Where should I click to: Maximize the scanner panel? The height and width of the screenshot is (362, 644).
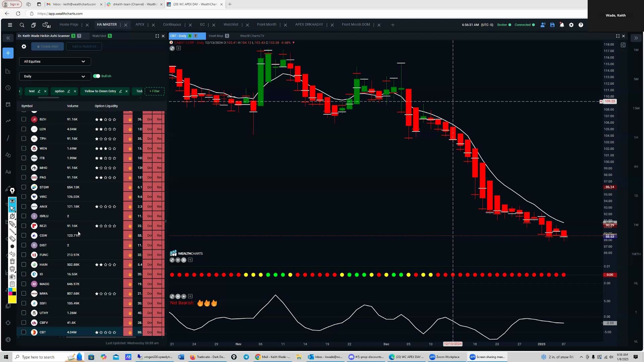157,36
